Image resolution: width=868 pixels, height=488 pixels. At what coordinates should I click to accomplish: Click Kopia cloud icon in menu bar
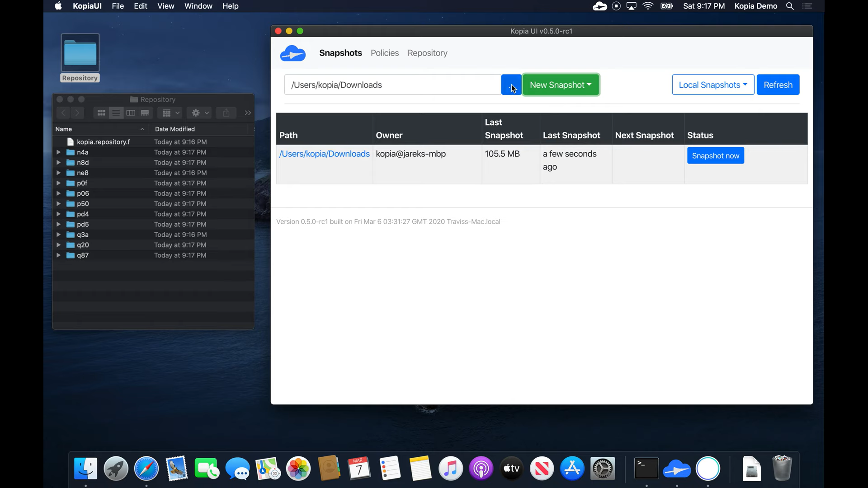point(599,6)
